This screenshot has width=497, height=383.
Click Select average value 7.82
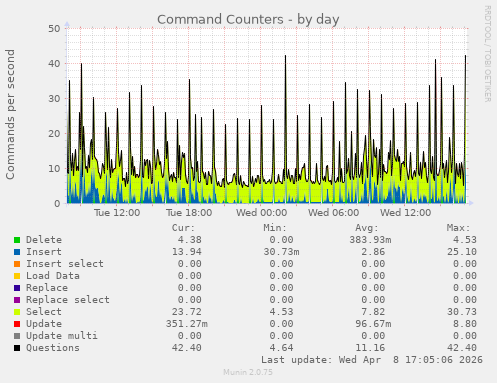373,312
